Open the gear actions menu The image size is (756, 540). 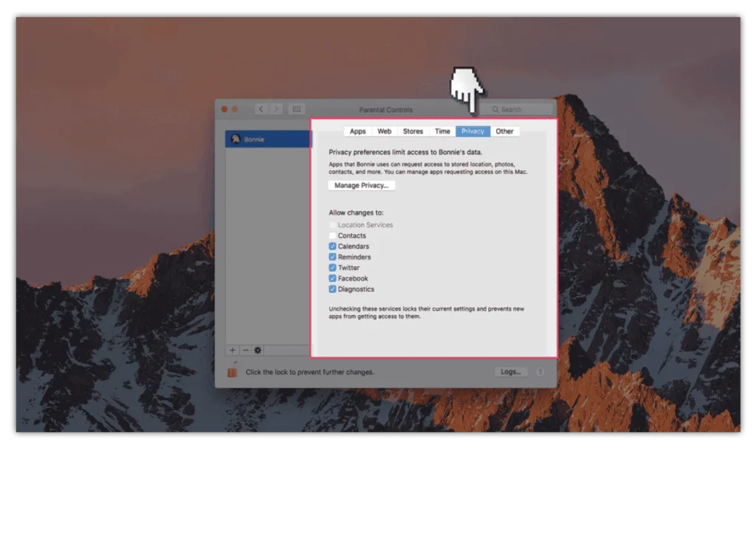(x=258, y=350)
